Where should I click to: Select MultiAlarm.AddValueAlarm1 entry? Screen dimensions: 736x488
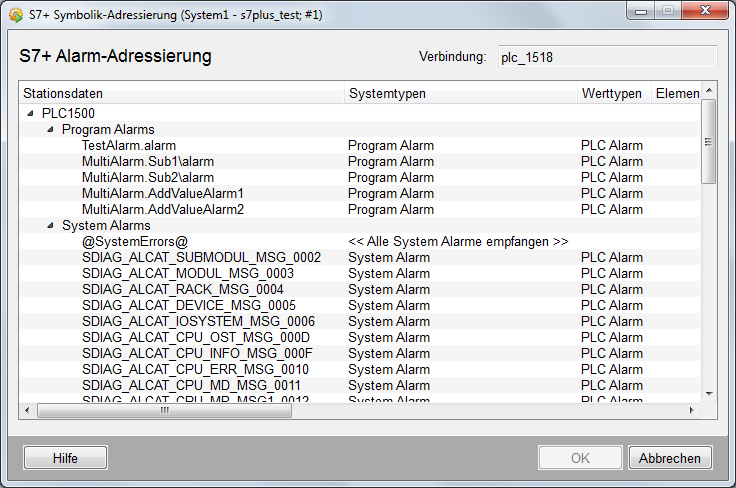163,193
